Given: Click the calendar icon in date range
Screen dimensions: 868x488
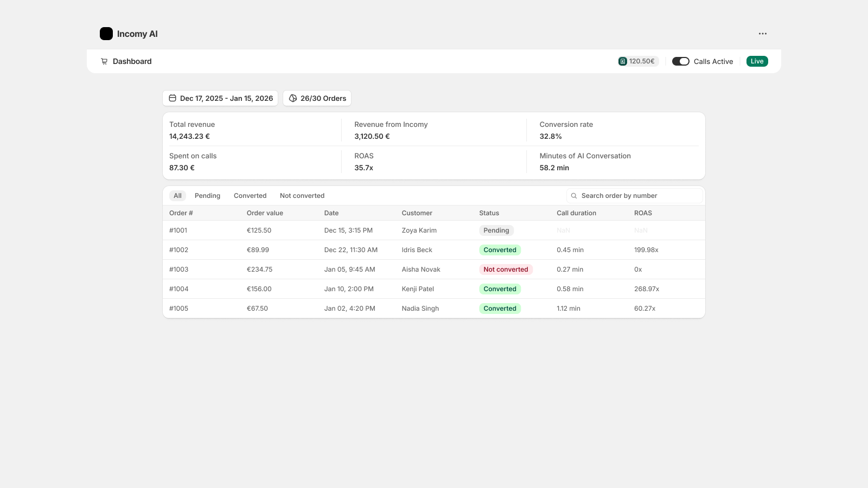Looking at the screenshot, I should pyautogui.click(x=173, y=98).
